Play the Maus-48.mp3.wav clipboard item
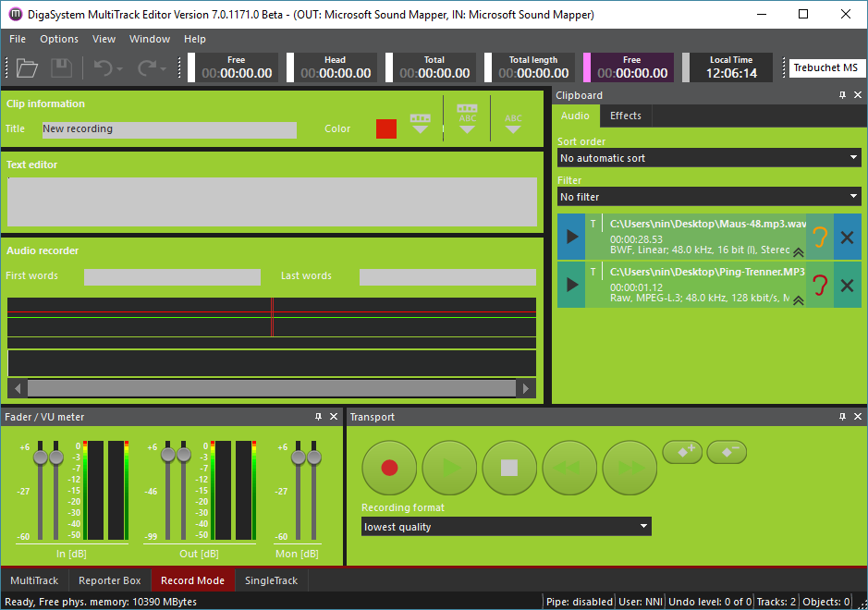The width and height of the screenshot is (868, 610). click(572, 237)
